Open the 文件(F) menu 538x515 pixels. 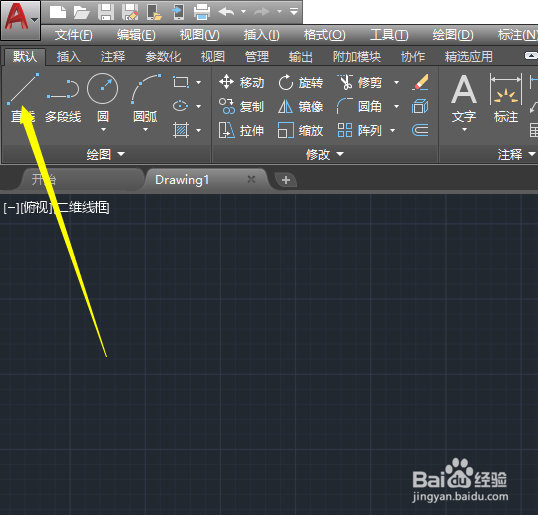pyautogui.click(x=74, y=35)
